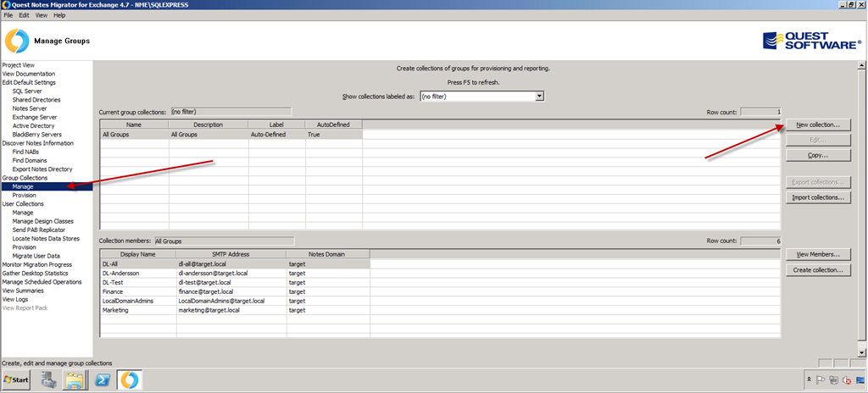This screenshot has height=393, width=868.
Task: Open the File menu
Action: tap(8, 15)
